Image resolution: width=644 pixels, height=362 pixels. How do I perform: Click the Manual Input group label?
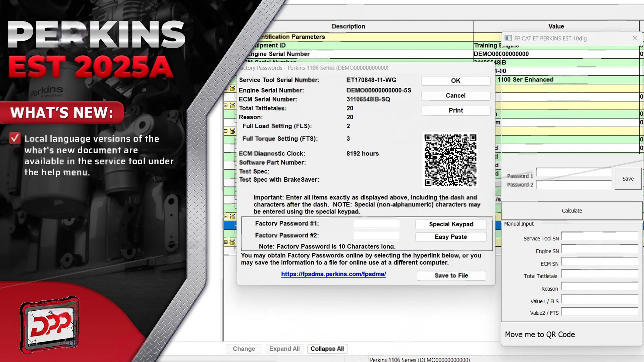tap(519, 224)
